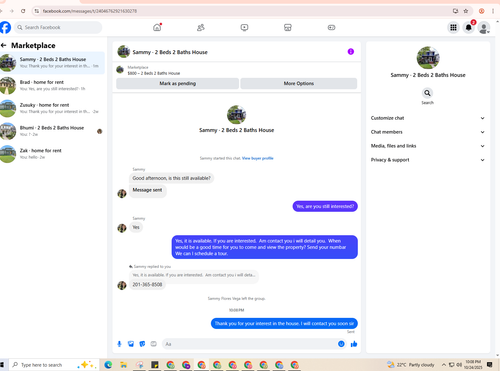Screen dimensions: 500x371
Task: Click the 'Thank you for your interest' message
Action: click(x=284, y=323)
